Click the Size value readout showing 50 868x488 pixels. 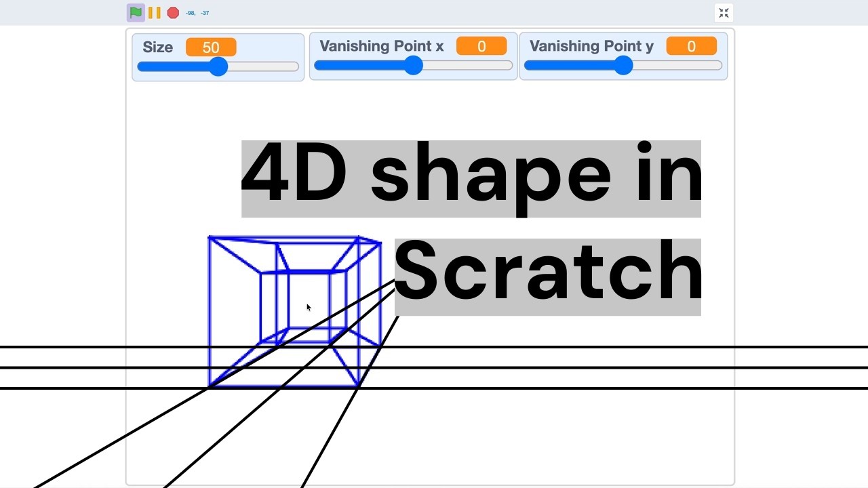pos(211,47)
